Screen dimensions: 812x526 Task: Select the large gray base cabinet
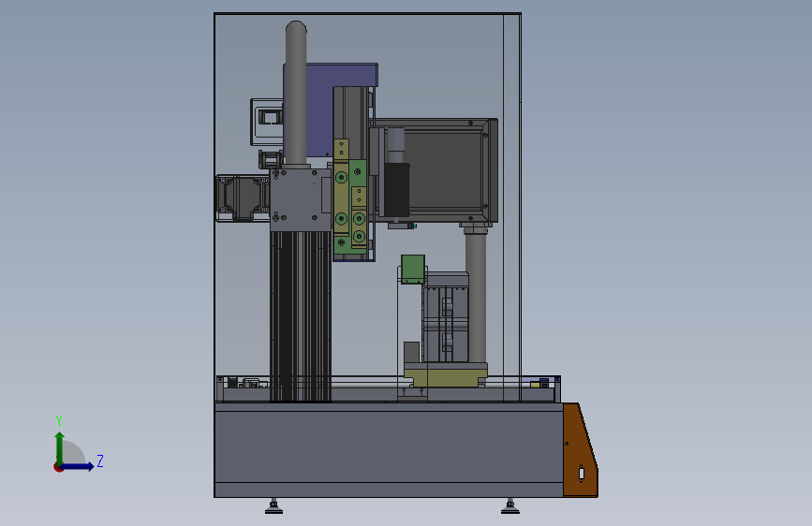(389, 450)
